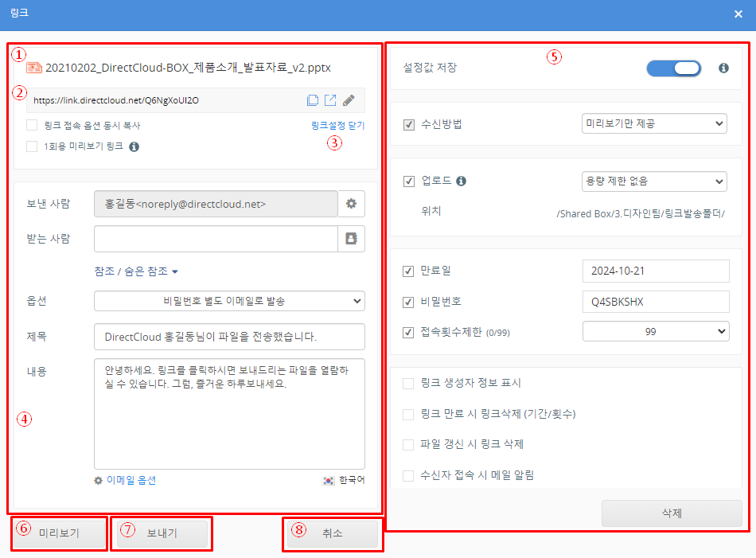The height and width of the screenshot is (558, 756).
Task: Open 수신방법 dropdown showing 미리보기만 제공
Action: point(654,123)
